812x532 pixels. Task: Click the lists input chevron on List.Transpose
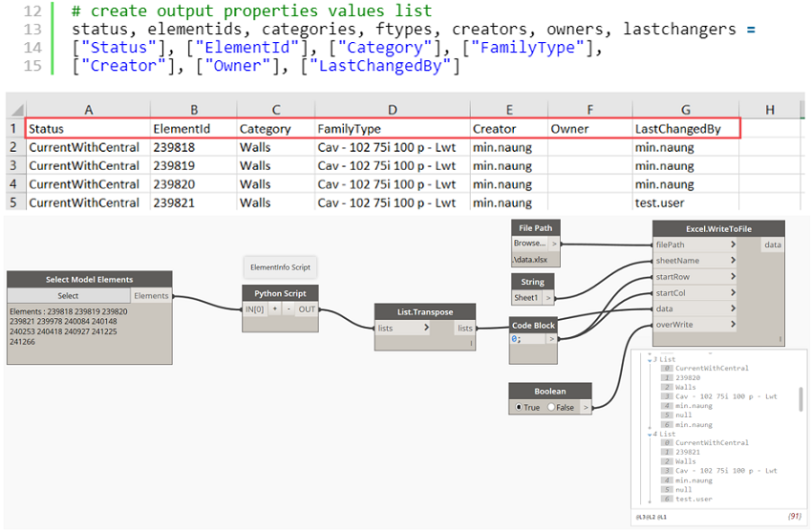tap(426, 328)
